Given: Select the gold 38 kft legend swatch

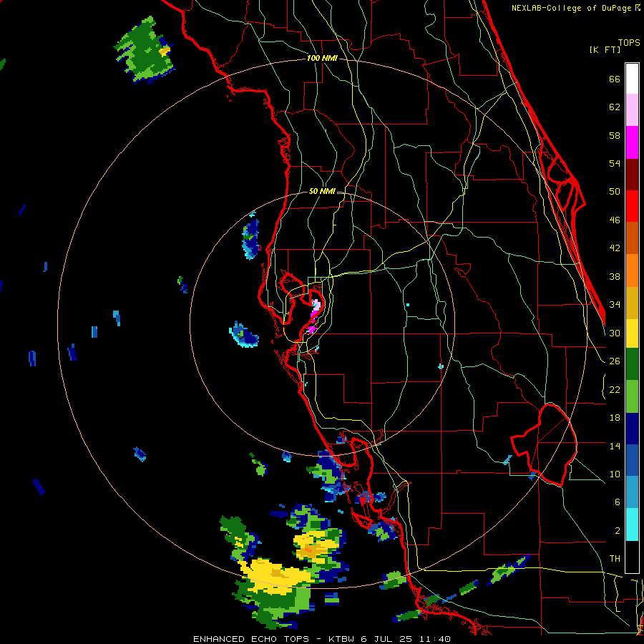Looking at the screenshot, I should (632, 303).
